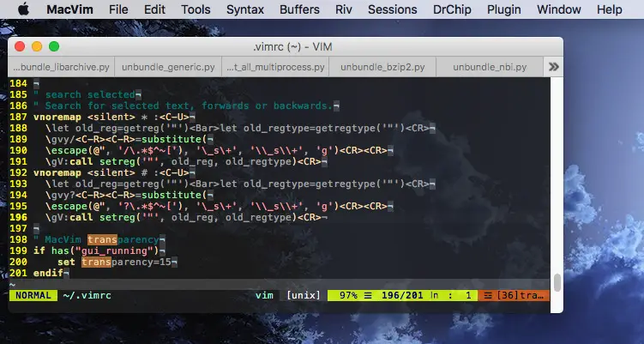Minimize the window with yellow button
The height and width of the screenshot is (344, 644).
tap(37, 46)
